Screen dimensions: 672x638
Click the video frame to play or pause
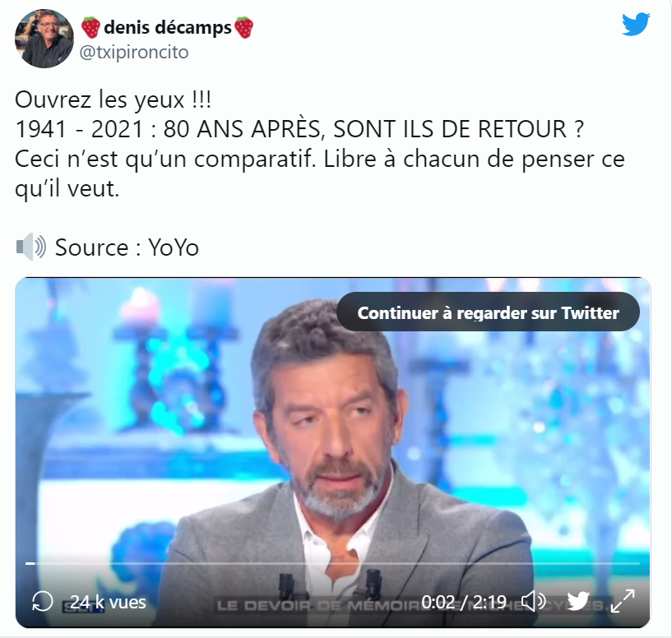[332, 428]
